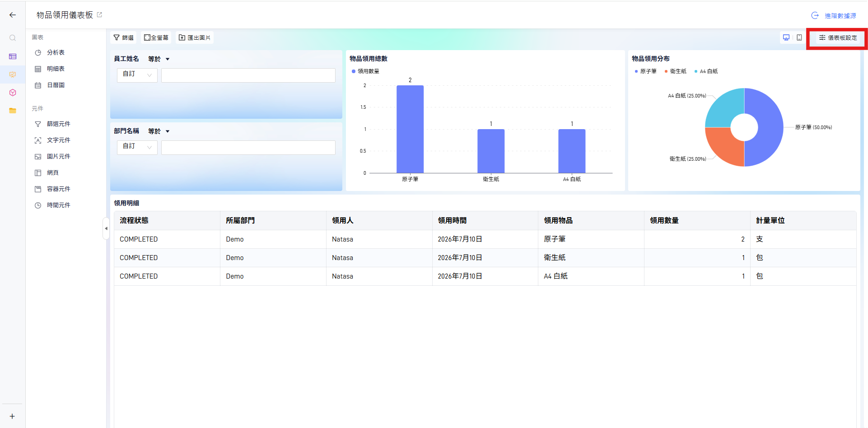Open the 等於 operator dropdown for 員工姓名
The image size is (868, 428).
(x=159, y=59)
